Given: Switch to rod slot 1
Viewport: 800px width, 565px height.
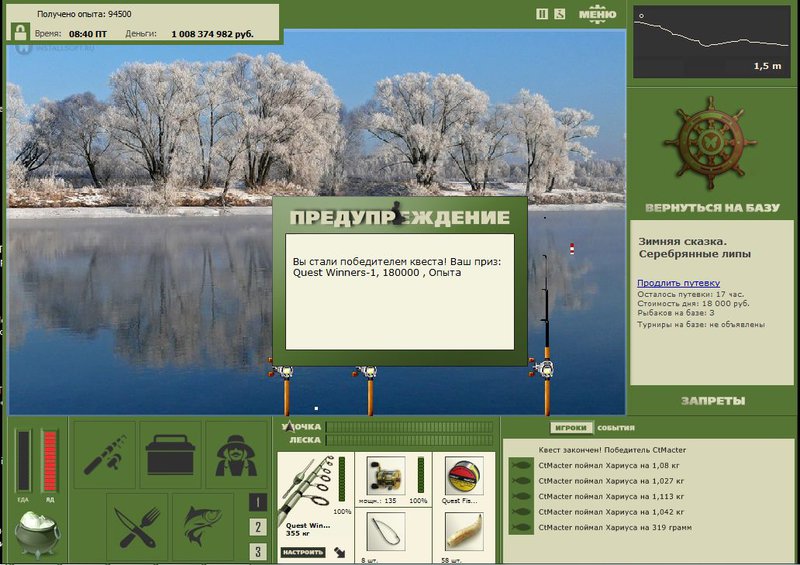Looking at the screenshot, I should [x=258, y=502].
